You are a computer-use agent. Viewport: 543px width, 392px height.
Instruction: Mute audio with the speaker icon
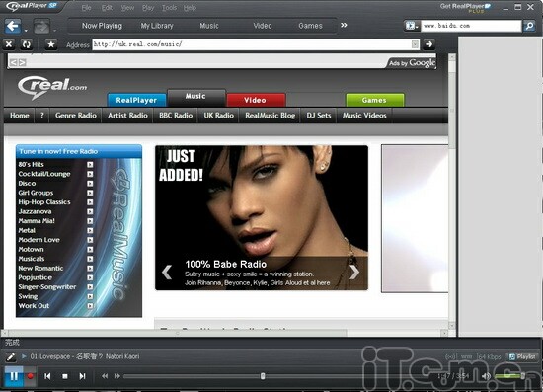pos(486,376)
